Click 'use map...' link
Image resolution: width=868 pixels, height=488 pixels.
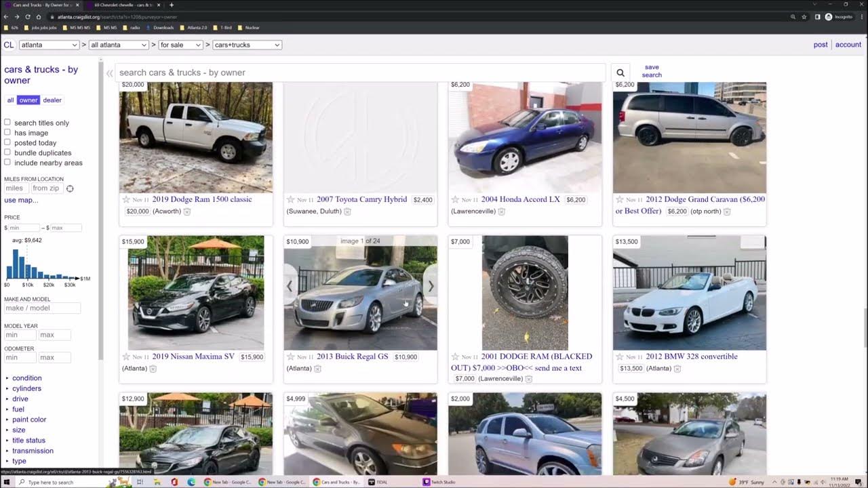21,200
